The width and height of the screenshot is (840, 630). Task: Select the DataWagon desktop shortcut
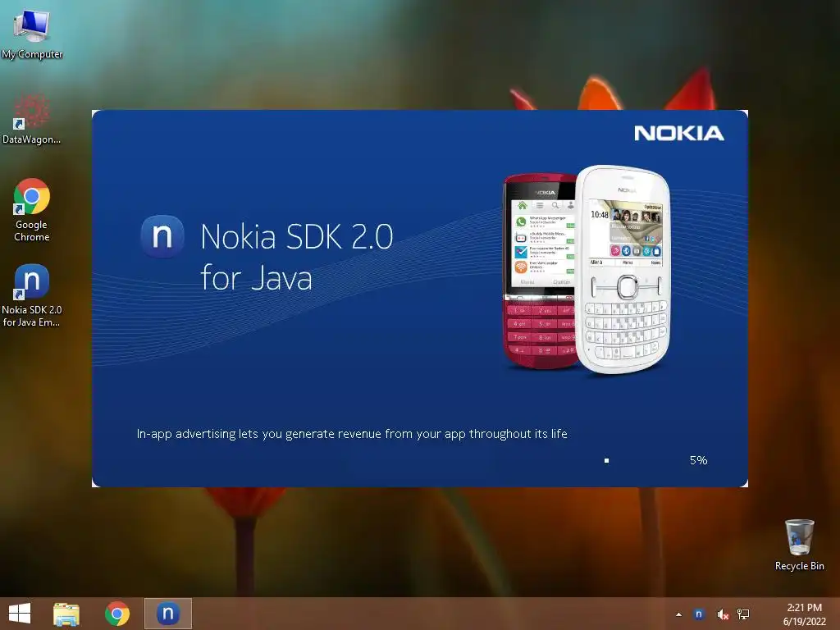pos(32,119)
